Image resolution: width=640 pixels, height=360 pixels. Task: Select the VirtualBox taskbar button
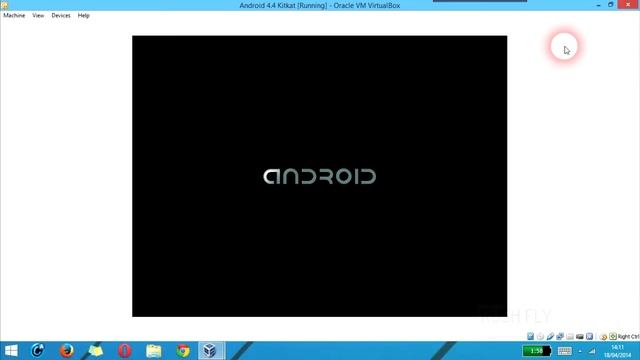[211, 351]
